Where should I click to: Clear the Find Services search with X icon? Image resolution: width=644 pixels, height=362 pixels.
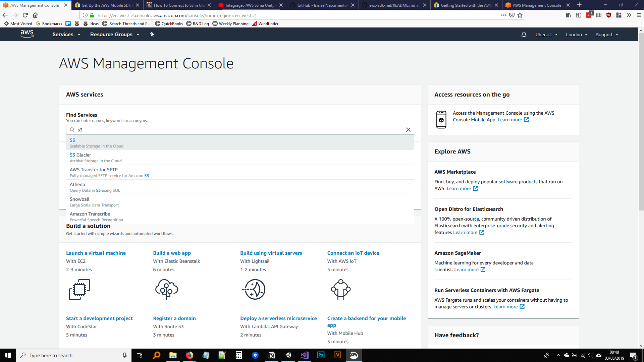408,130
